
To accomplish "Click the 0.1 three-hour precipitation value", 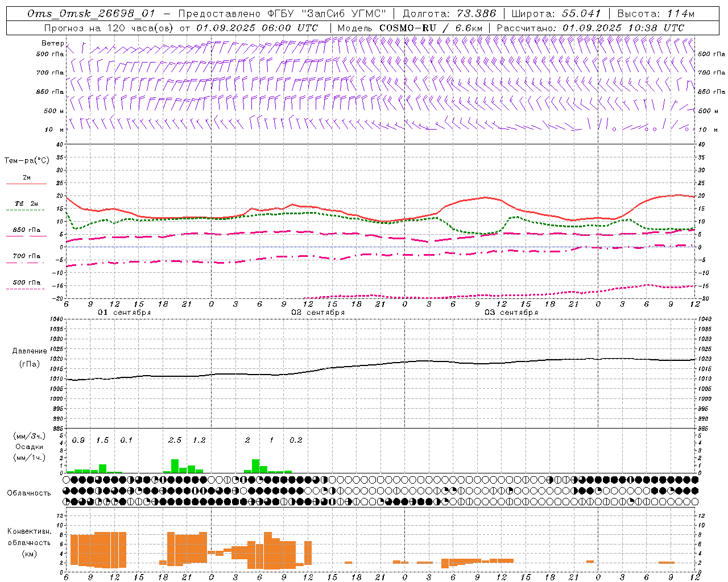I will click(x=126, y=440).
